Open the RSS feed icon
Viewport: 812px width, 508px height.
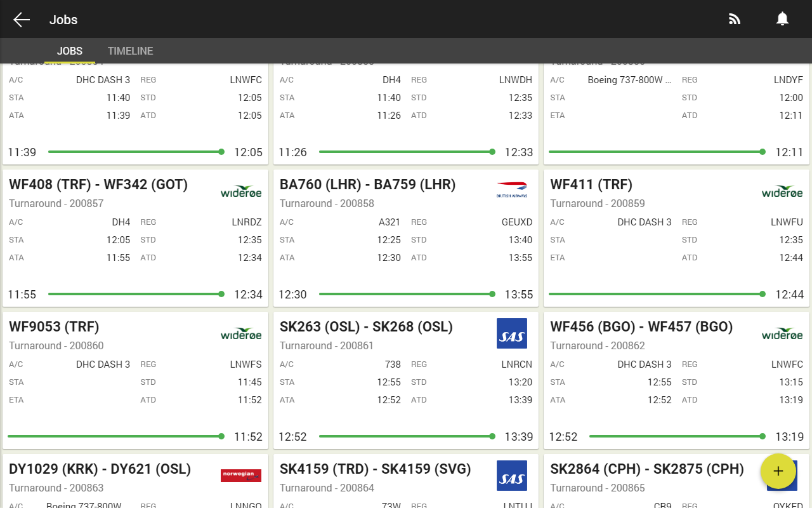735,20
